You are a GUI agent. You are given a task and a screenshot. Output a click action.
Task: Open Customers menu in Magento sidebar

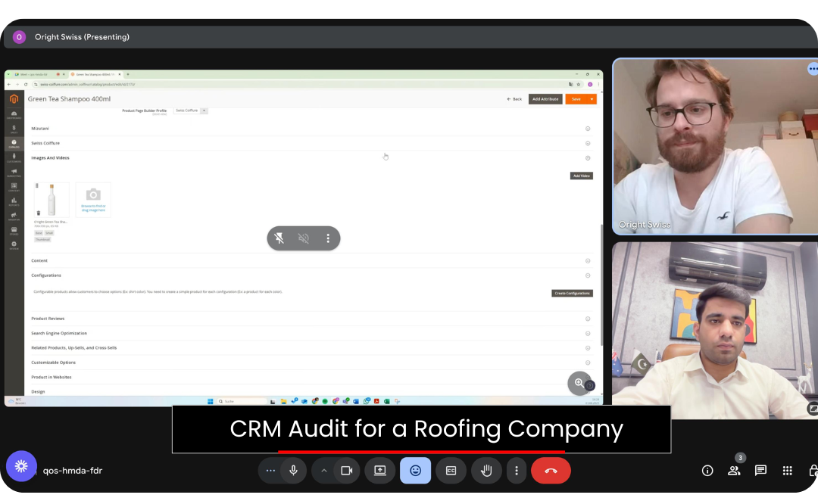pyautogui.click(x=14, y=158)
